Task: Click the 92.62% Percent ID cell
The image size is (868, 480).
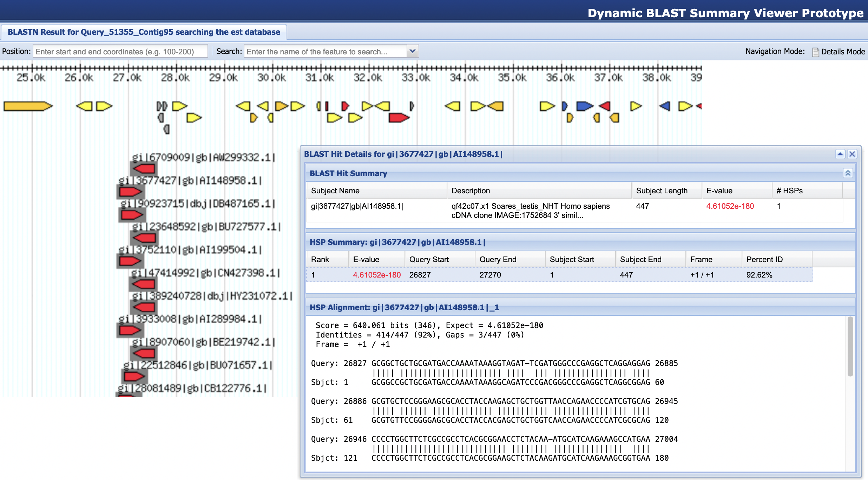Action: [759, 275]
